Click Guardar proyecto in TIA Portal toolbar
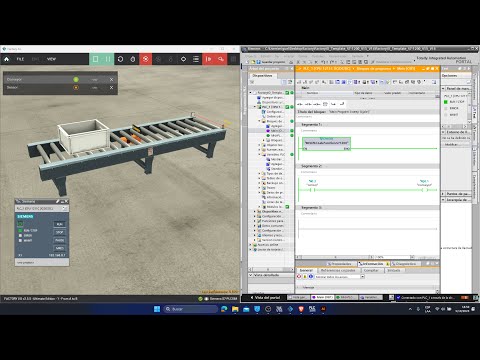 click(271, 62)
